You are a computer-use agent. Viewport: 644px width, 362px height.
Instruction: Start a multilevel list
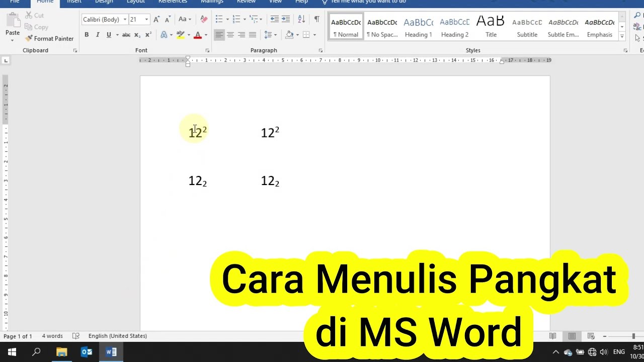click(254, 19)
